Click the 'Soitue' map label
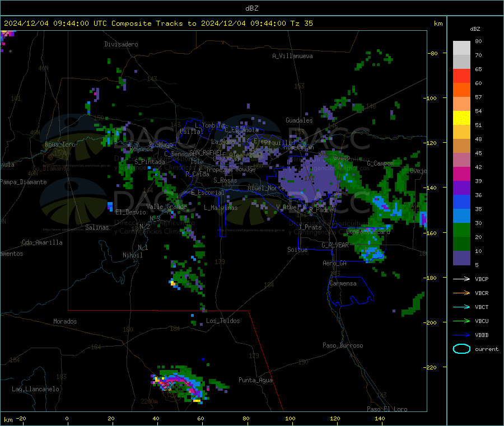Screen dimensions: 504x426 click(x=297, y=250)
